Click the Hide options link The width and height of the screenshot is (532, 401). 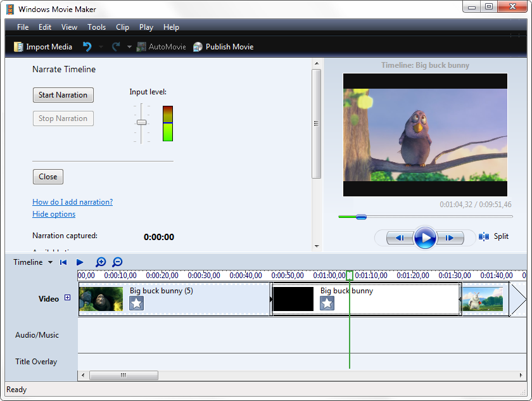coord(54,214)
